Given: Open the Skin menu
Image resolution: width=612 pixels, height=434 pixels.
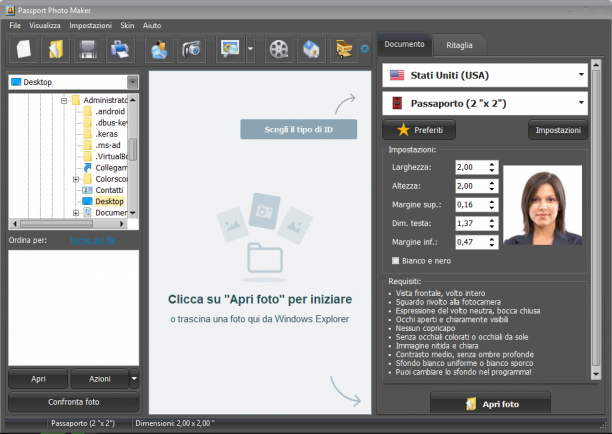Looking at the screenshot, I should click(x=127, y=25).
